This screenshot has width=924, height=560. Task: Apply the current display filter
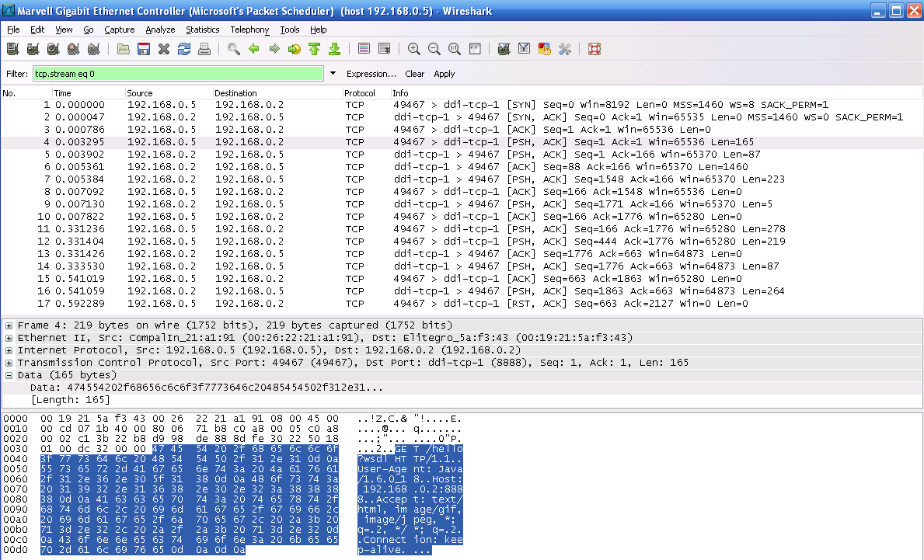[x=444, y=74]
